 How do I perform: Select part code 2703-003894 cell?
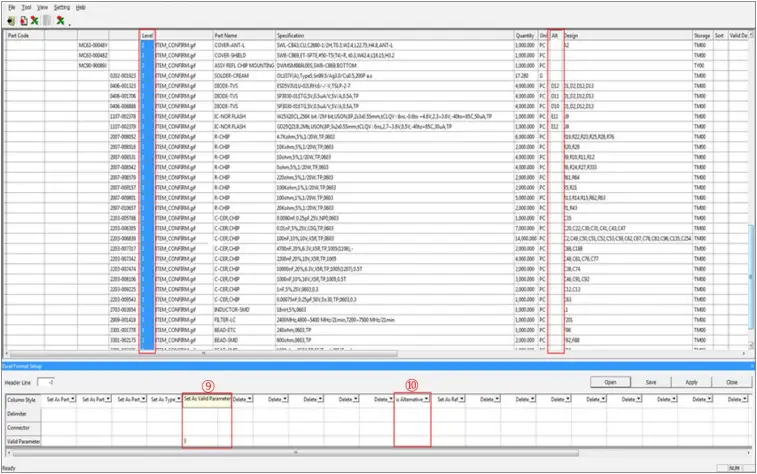click(123, 309)
